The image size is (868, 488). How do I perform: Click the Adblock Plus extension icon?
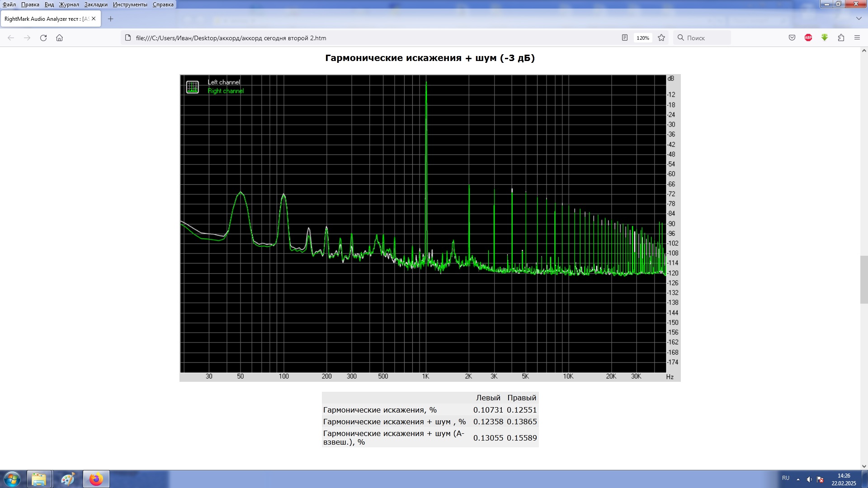pos(808,38)
